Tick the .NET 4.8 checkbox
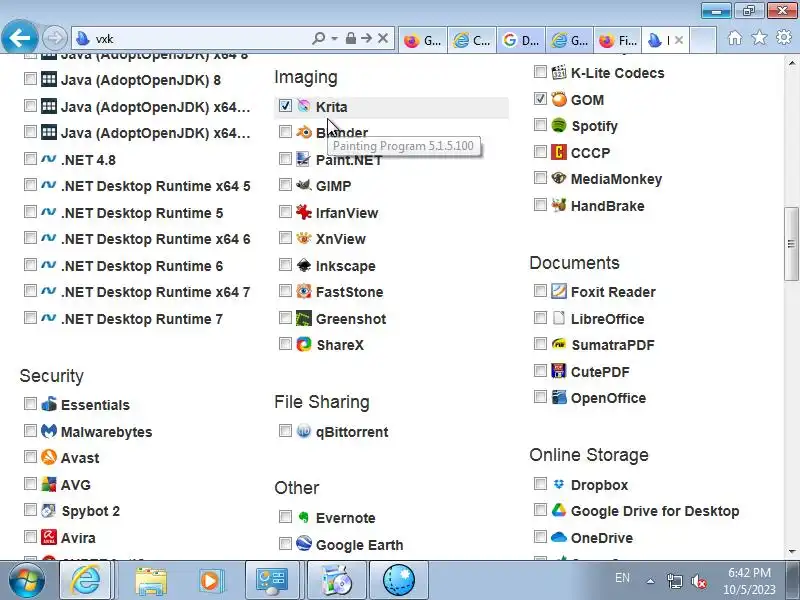Image resolution: width=800 pixels, height=600 pixels. 30,159
